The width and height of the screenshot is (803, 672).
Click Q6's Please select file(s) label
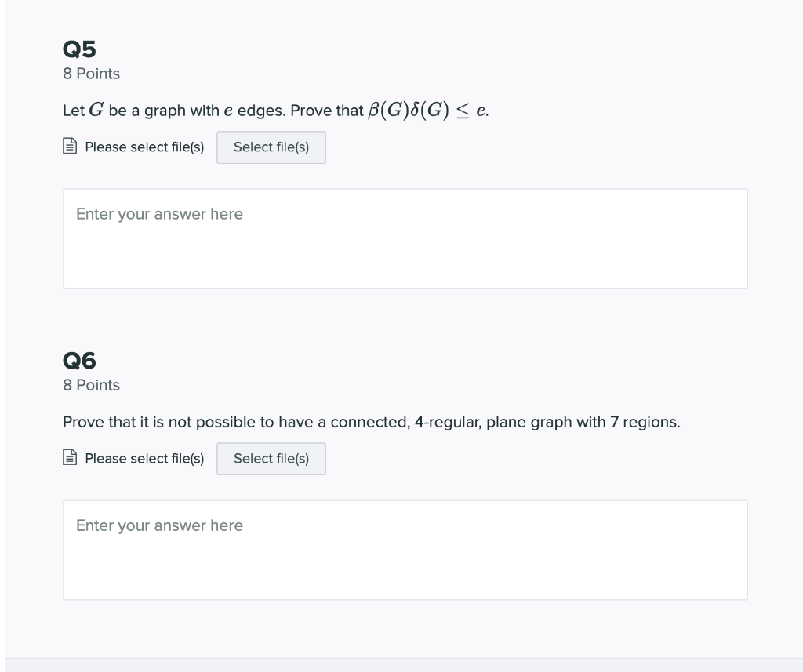[x=144, y=459]
